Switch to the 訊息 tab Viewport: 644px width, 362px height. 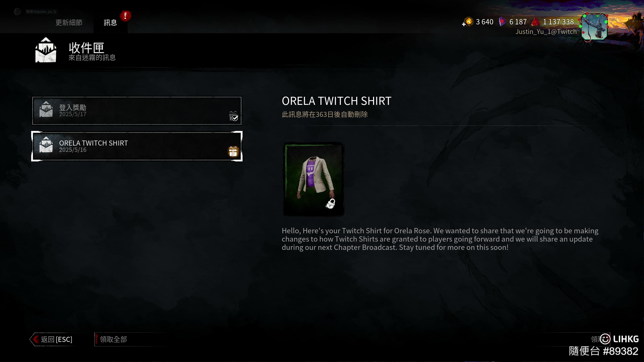click(110, 23)
